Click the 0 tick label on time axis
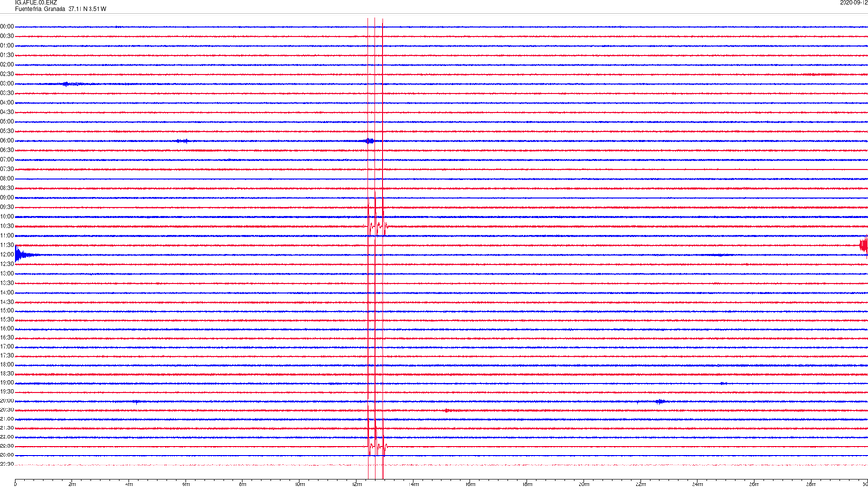This screenshot has width=868, height=488. click(x=15, y=484)
